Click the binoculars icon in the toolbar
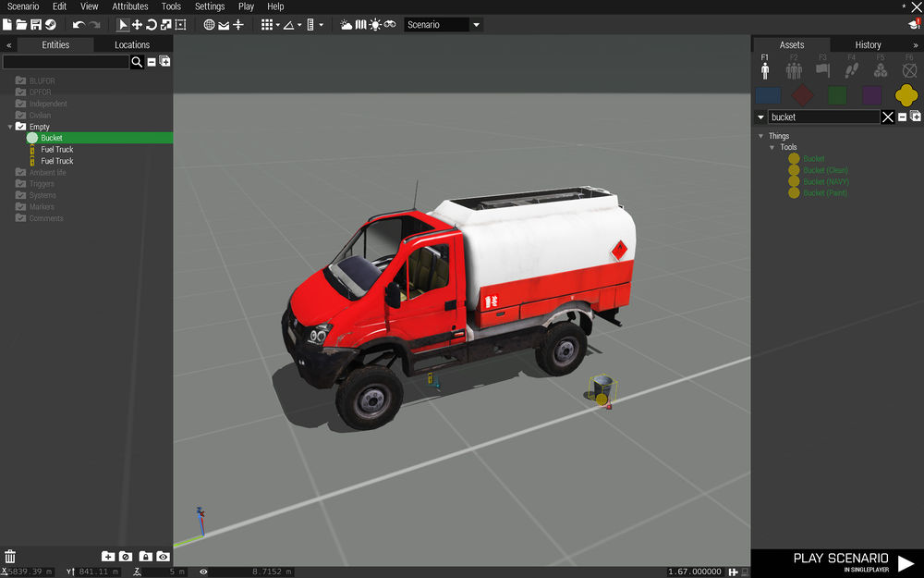The image size is (924, 578). click(389, 24)
